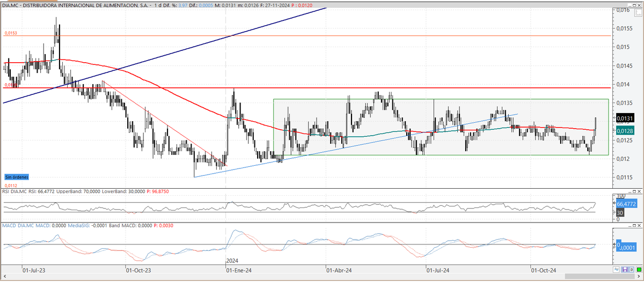This screenshot has width=644, height=282.
Task: Minimize the RSI indicator pane
Action: coord(630,191)
